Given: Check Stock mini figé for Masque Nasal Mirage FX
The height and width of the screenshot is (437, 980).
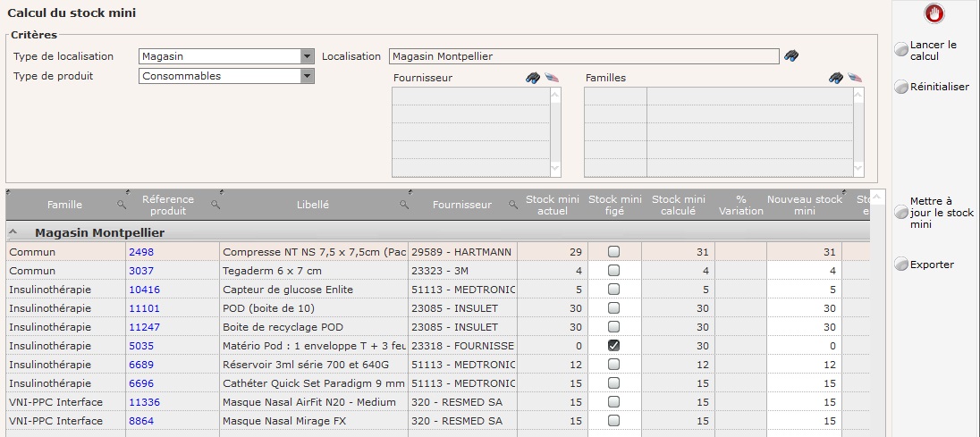Looking at the screenshot, I should click(x=614, y=420).
